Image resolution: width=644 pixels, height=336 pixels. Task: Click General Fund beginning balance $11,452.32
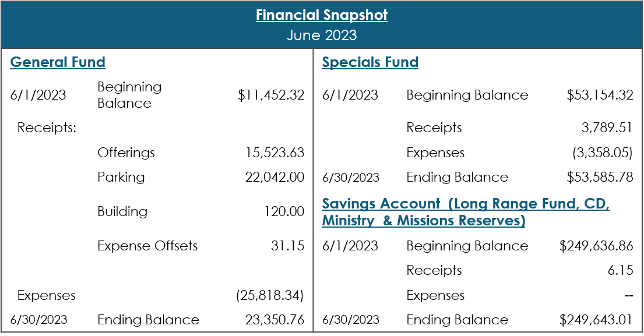click(x=270, y=95)
